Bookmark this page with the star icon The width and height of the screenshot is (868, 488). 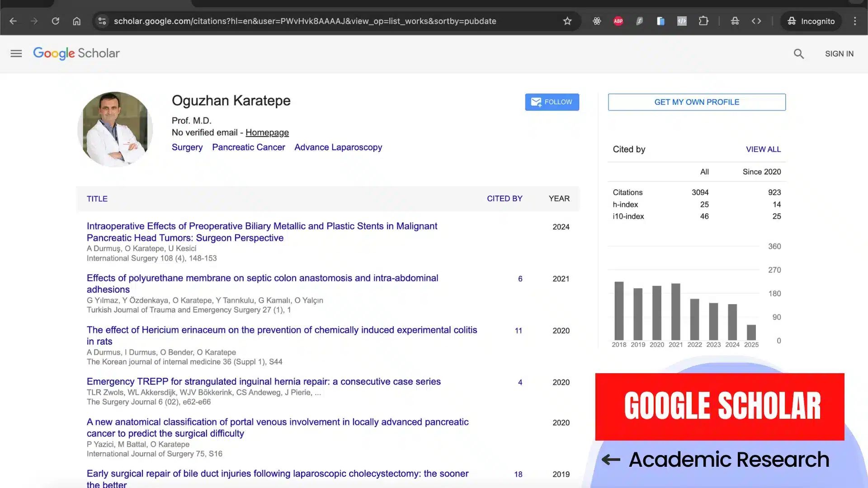coord(567,21)
